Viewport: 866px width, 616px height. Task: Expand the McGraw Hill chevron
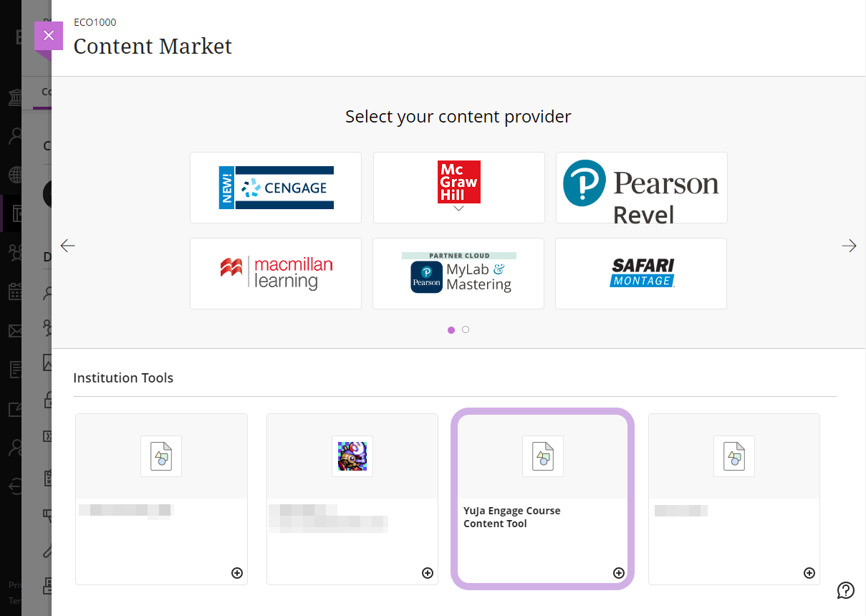click(459, 209)
